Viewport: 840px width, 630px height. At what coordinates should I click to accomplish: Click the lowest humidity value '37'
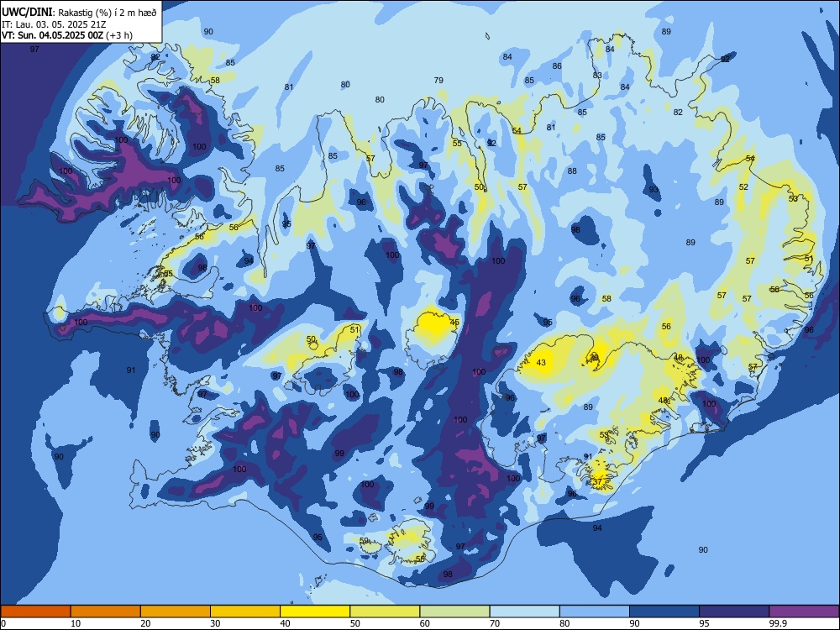[x=598, y=481]
